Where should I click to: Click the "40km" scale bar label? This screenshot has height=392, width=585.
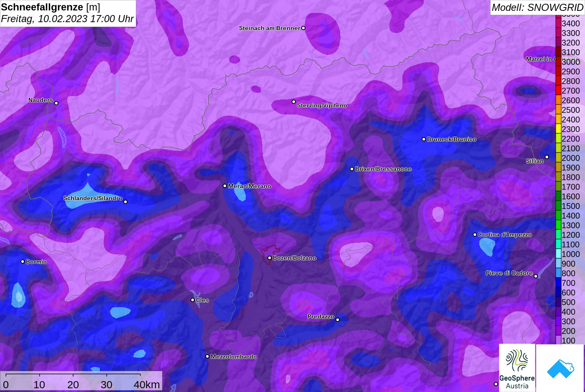coord(147,384)
